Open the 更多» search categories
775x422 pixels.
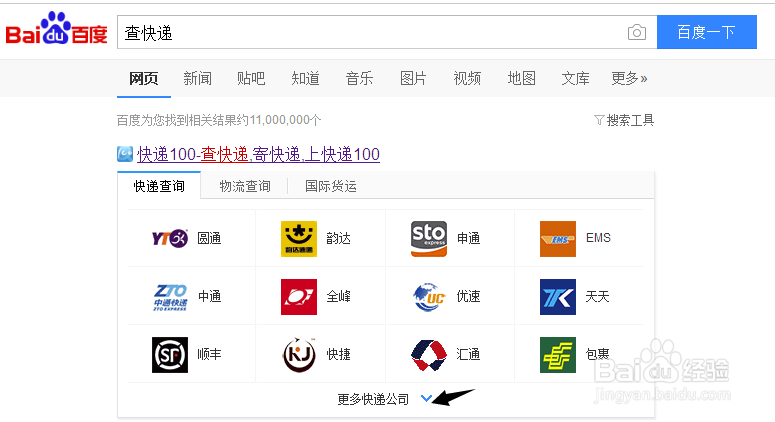(629, 78)
